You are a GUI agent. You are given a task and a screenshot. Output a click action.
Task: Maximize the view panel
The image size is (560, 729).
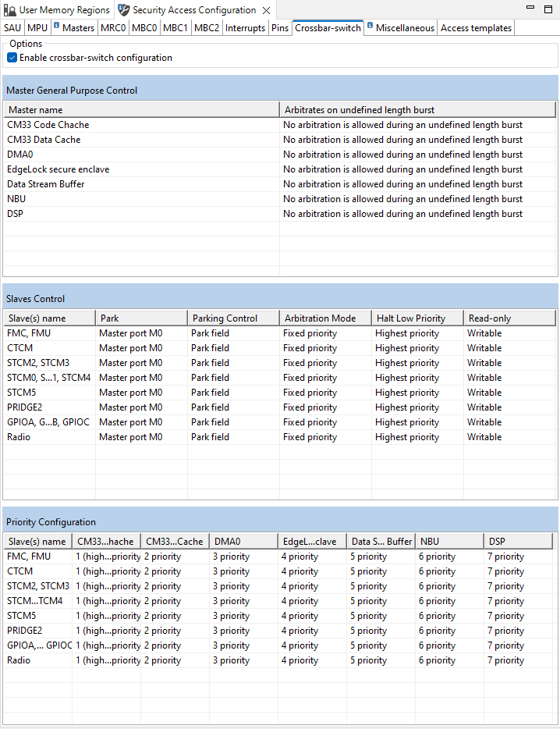[548, 9]
